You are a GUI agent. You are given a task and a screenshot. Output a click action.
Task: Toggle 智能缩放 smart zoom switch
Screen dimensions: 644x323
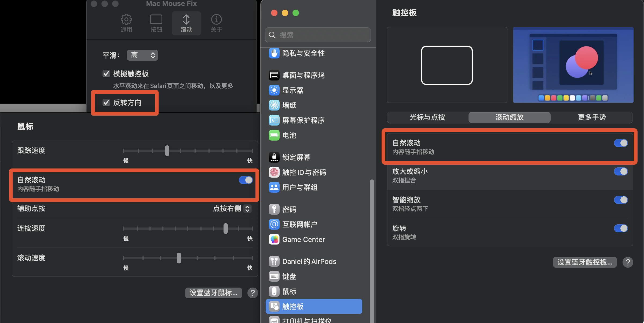coord(621,200)
